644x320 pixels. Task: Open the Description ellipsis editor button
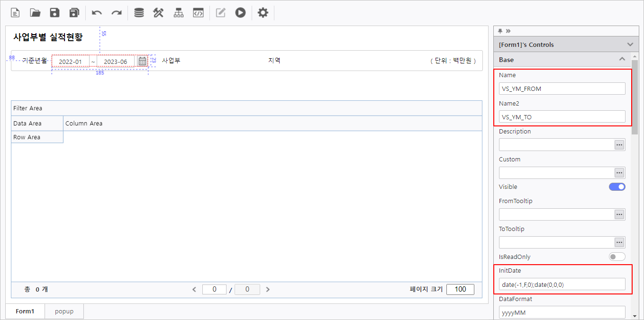coord(619,145)
